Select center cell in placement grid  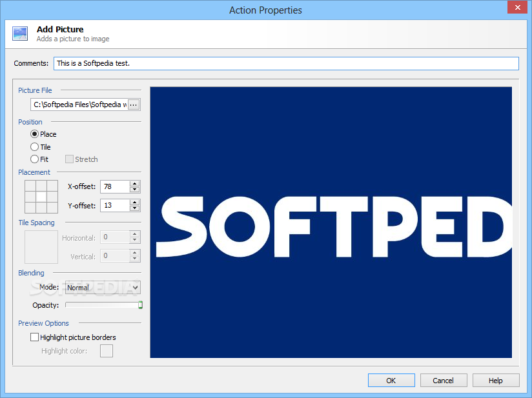point(41,197)
